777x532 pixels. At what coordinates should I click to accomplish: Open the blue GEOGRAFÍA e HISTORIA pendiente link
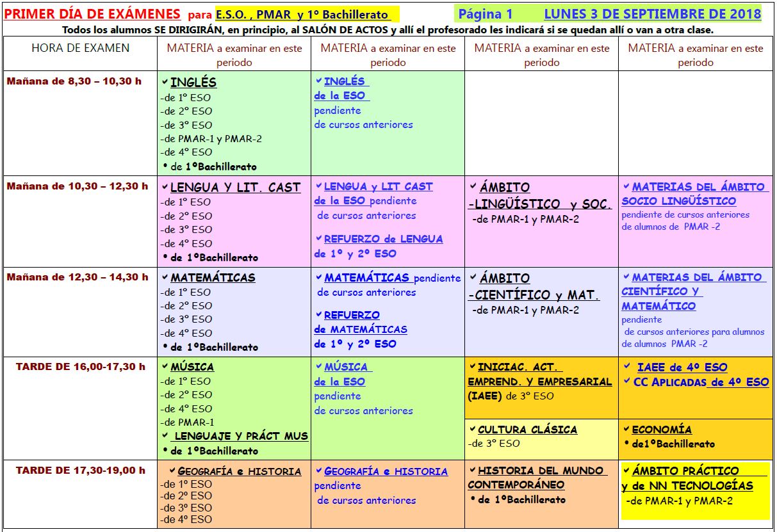pos(386,471)
